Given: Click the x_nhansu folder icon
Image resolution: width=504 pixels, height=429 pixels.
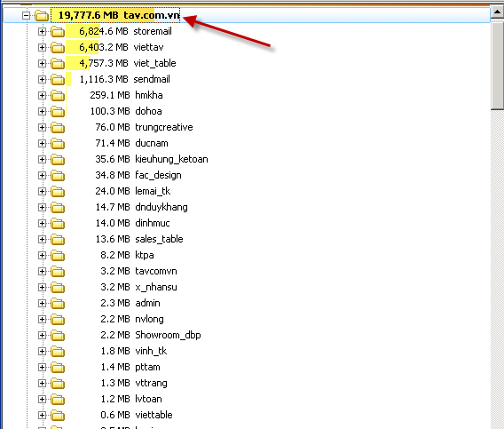Looking at the screenshot, I should 58,288.
